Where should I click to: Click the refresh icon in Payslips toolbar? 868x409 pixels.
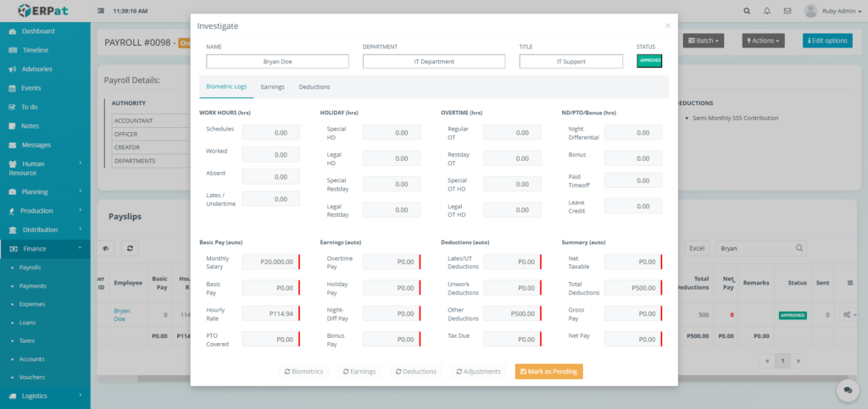point(130,248)
